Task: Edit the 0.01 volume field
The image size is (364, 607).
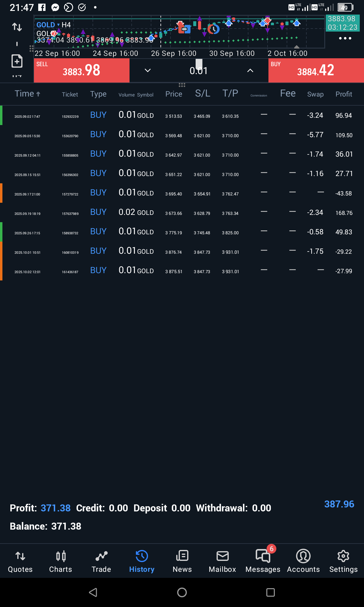Action: [199, 71]
